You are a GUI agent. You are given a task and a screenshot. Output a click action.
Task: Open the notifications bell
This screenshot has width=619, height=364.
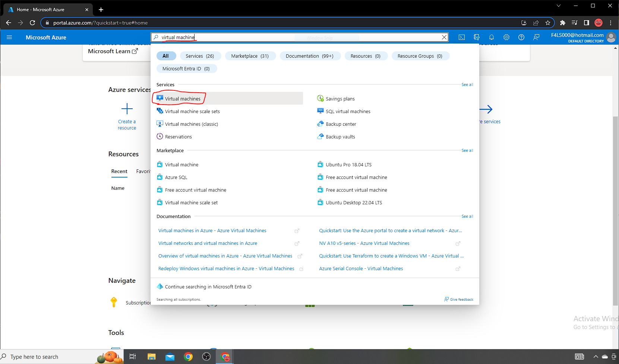[x=492, y=37]
